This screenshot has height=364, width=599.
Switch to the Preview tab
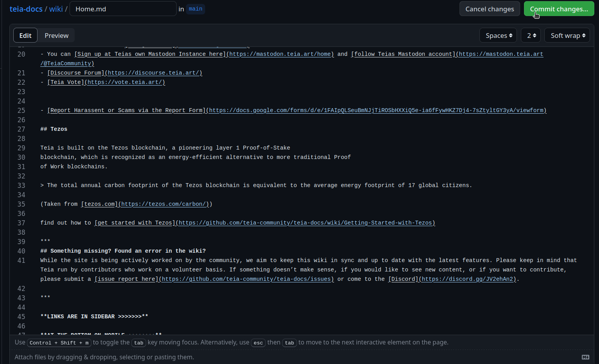56,36
